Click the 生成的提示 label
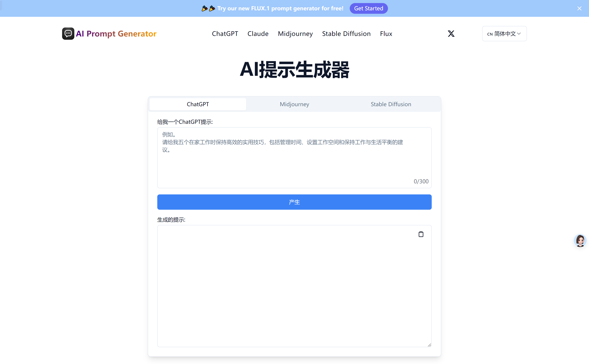 (x=171, y=220)
